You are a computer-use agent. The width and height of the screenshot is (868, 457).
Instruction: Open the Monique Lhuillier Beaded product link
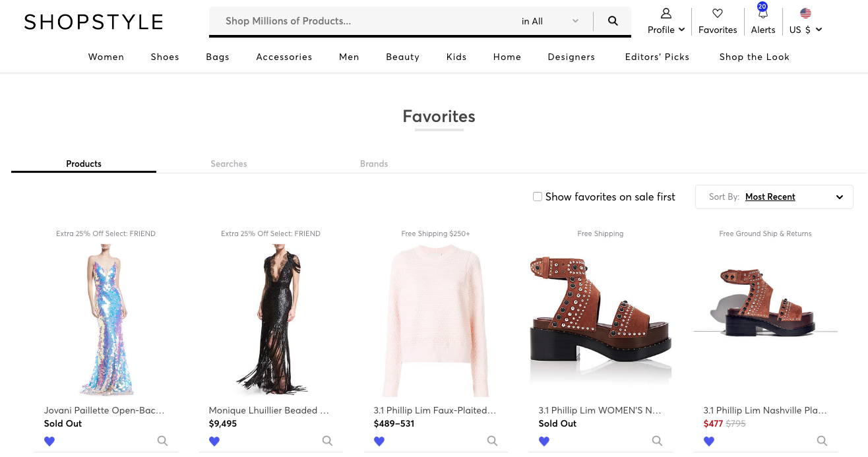click(268, 410)
